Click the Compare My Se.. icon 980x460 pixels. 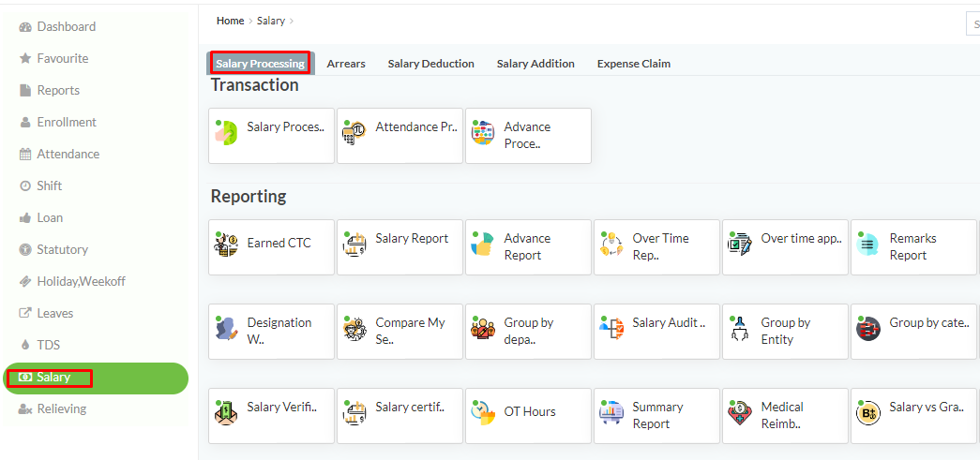click(354, 328)
